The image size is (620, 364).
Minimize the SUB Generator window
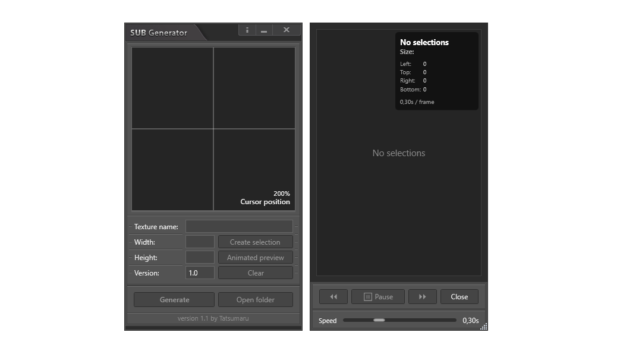pos(264,30)
